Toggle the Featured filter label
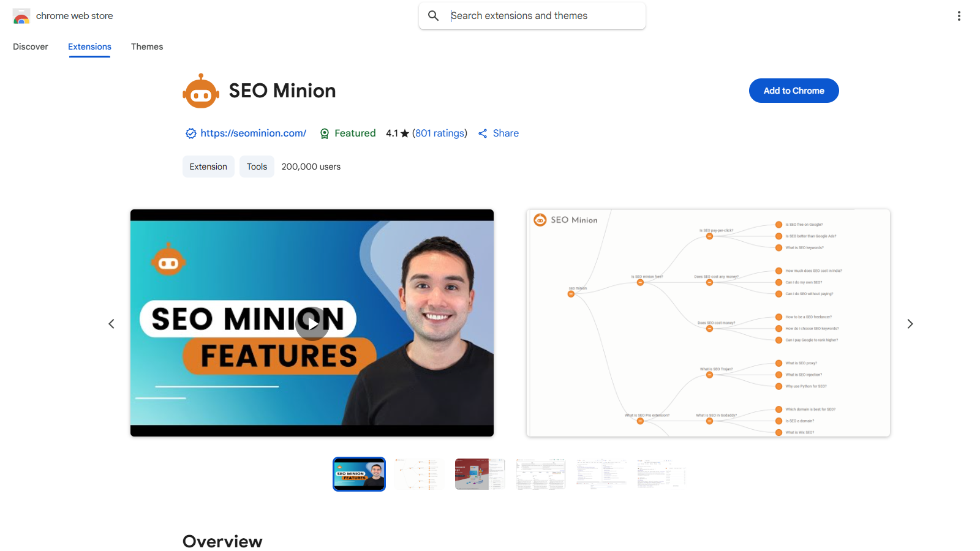 coord(355,133)
